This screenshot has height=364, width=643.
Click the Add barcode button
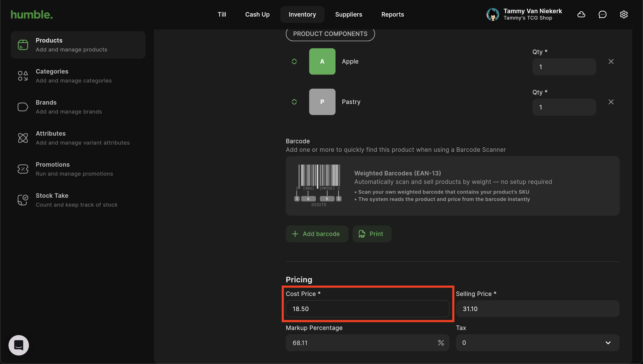point(316,234)
